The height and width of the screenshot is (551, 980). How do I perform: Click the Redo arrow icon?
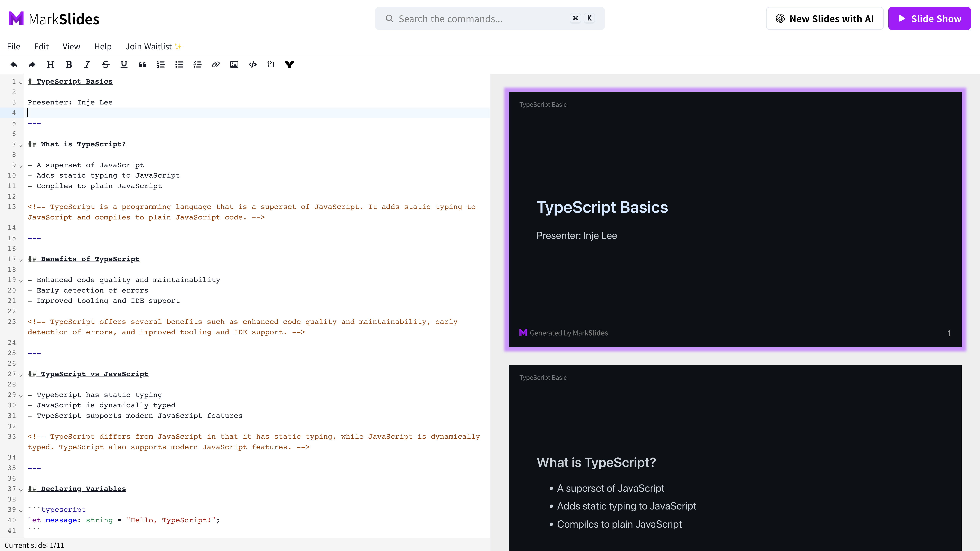click(32, 65)
